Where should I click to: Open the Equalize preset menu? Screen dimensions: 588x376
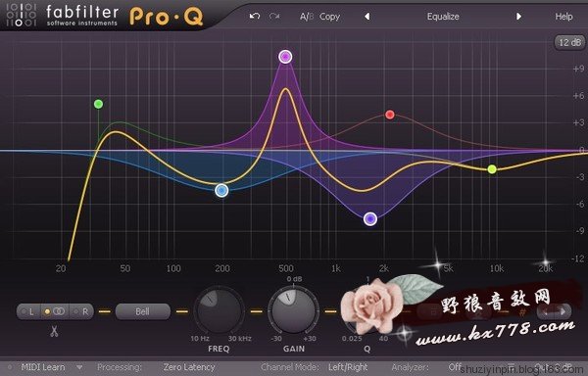[x=443, y=17]
